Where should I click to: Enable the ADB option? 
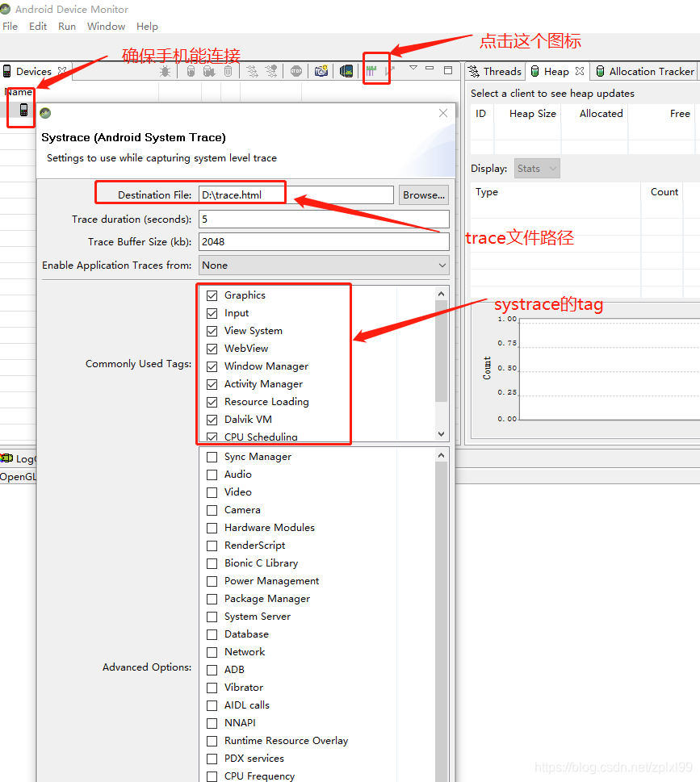[212, 670]
